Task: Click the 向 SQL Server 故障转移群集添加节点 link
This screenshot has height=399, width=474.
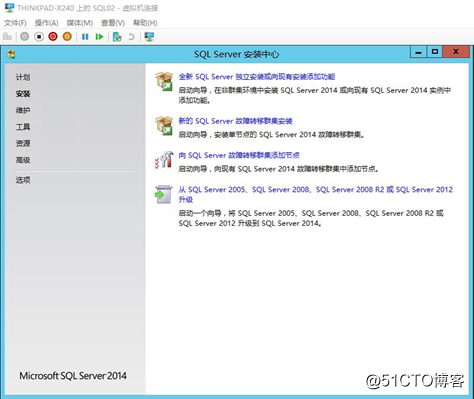Action: [239, 155]
